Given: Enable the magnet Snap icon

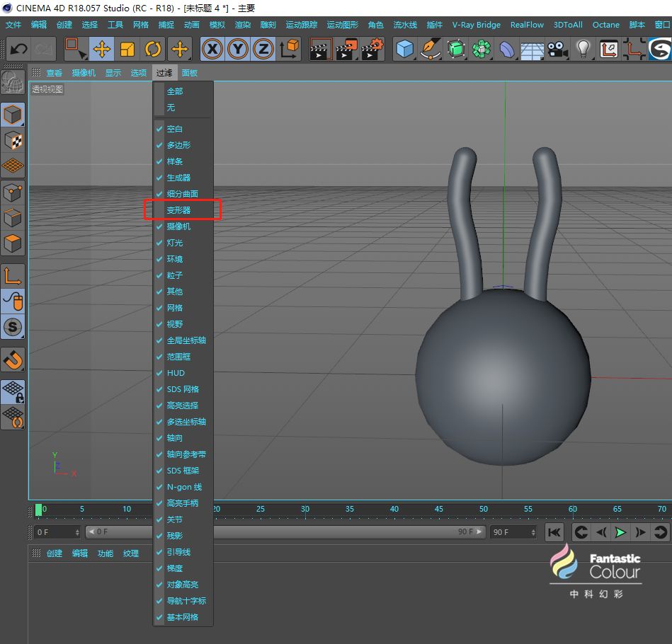Looking at the screenshot, I should click(13, 360).
